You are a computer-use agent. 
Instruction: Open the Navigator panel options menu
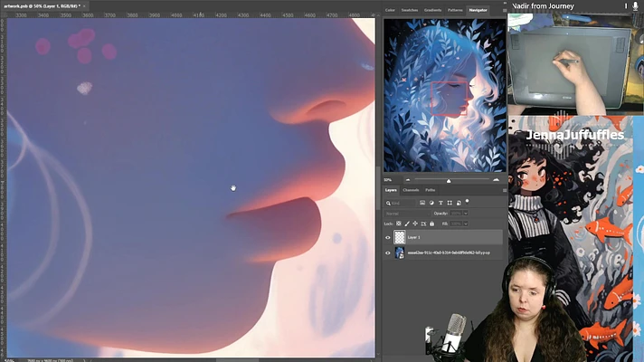(505, 10)
